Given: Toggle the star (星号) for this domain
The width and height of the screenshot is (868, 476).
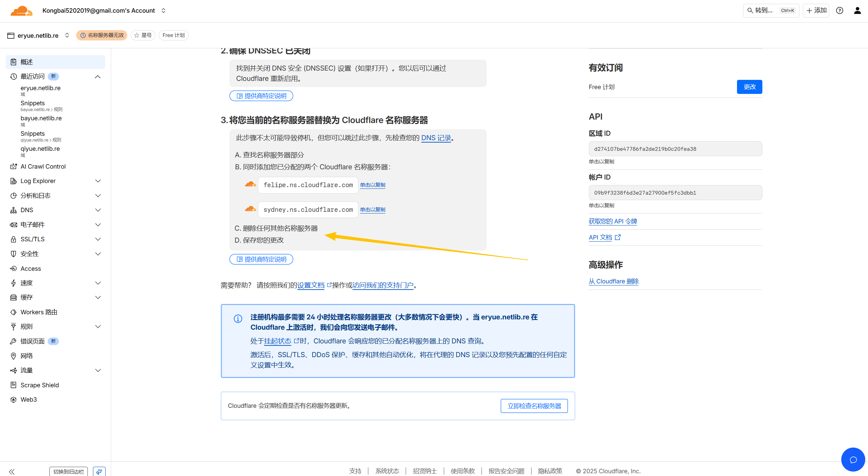Looking at the screenshot, I should point(143,35).
